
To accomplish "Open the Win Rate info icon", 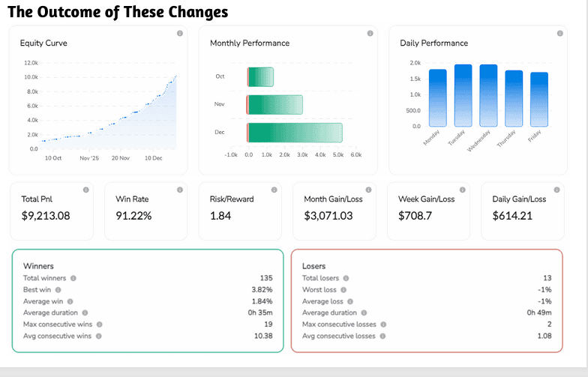I will (180, 190).
